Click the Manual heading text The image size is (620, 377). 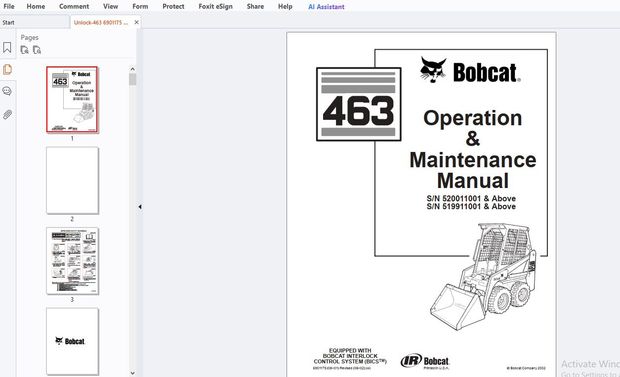pos(473,181)
